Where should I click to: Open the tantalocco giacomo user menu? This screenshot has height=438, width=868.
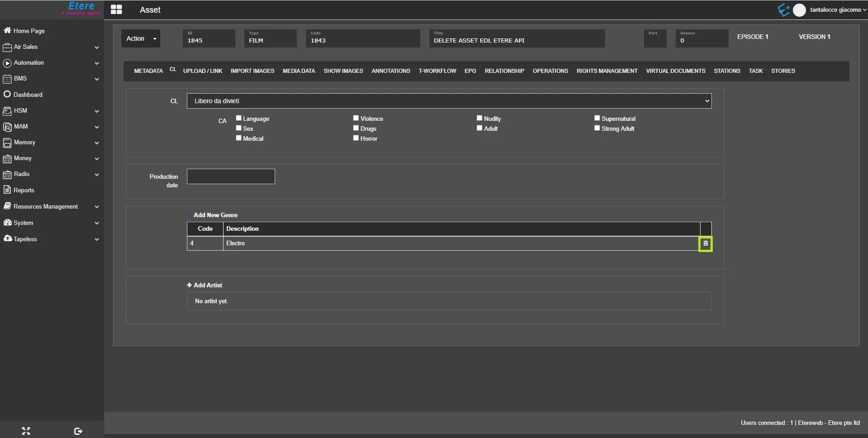click(x=835, y=10)
